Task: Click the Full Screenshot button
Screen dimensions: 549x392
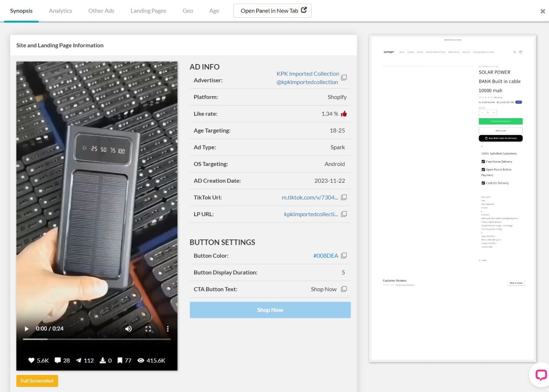Action: 37,381
